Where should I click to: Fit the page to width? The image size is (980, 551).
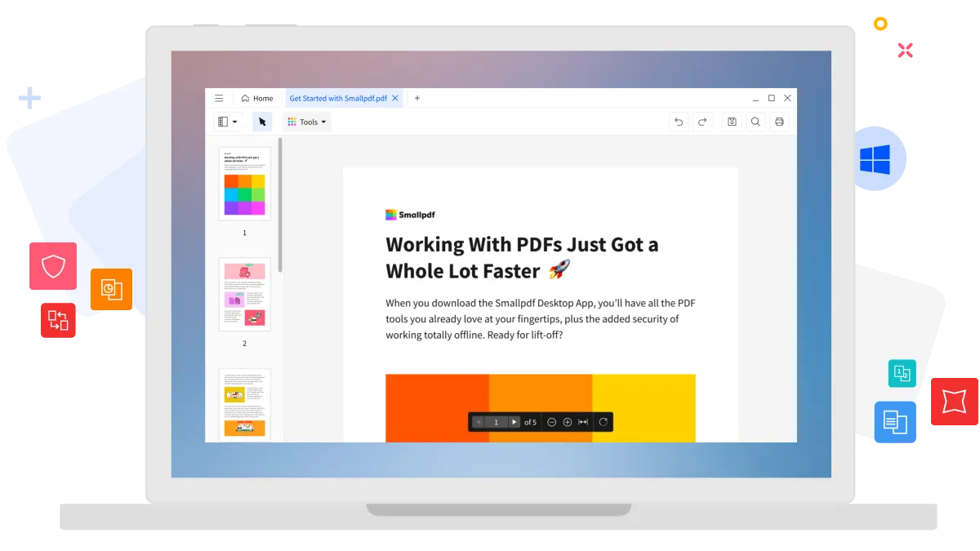coord(583,422)
